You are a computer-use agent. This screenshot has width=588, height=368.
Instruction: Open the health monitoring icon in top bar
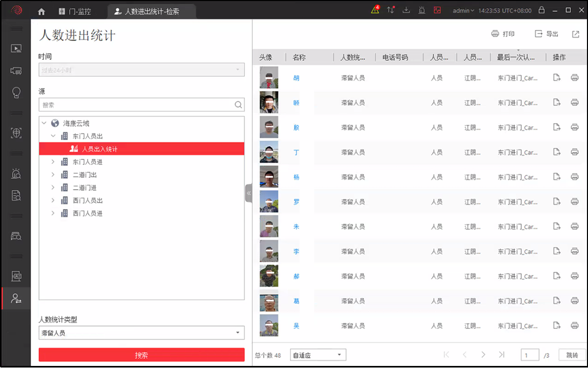pyautogui.click(x=438, y=10)
